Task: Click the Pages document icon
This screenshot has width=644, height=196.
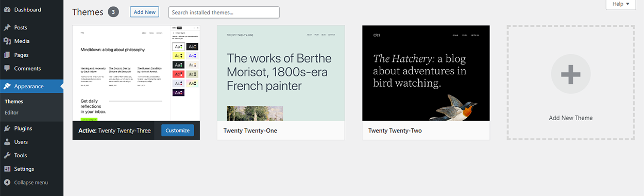Action: pos(7,55)
